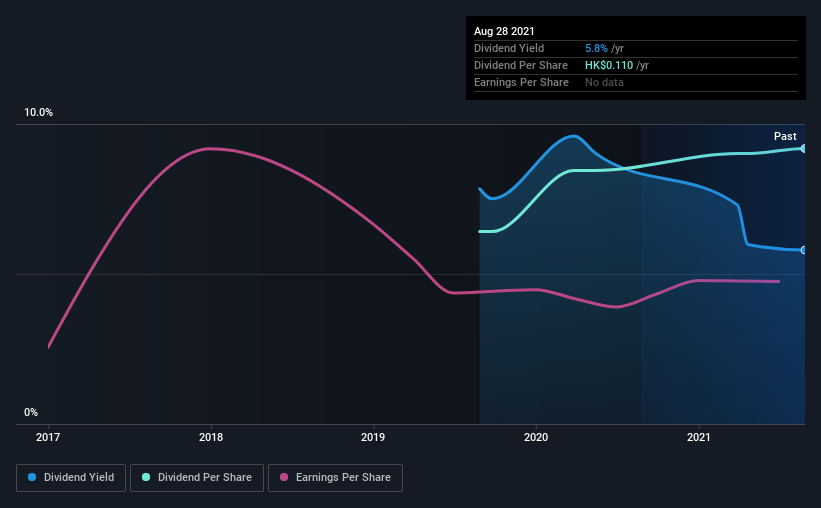Click the "No data" earnings text in tooltip
Image resolution: width=821 pixels, height=508 pixels.
[604, 82]
